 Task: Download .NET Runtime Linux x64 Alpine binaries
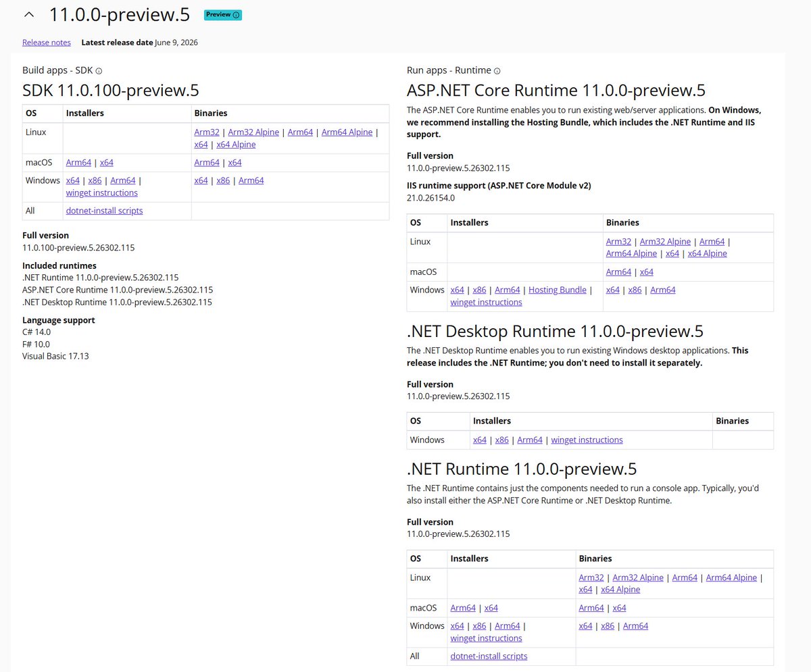pyautogui.click(x=620, y=590)
